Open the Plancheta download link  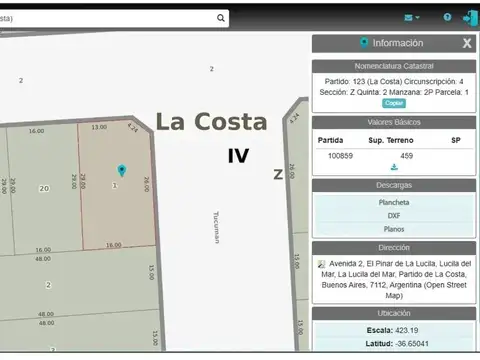(394, 202)
